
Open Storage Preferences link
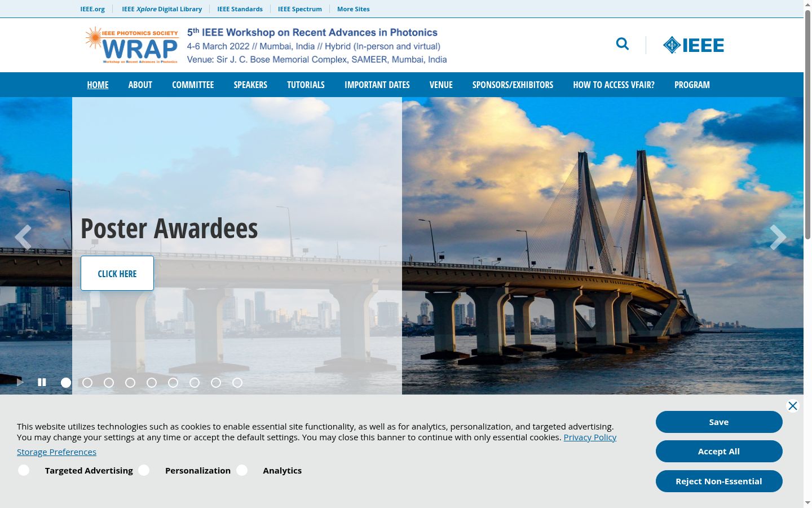(56, 452)
